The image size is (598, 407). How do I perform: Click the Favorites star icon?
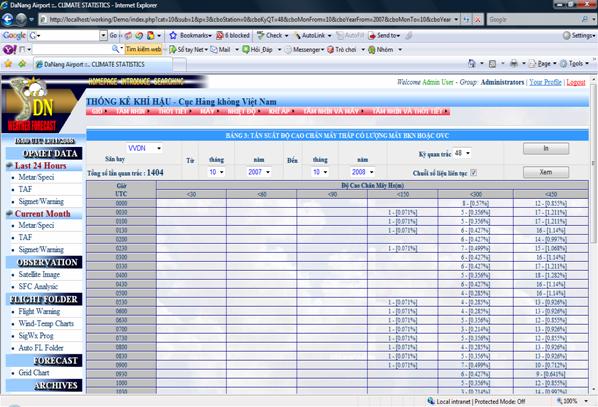click(8, 64)
